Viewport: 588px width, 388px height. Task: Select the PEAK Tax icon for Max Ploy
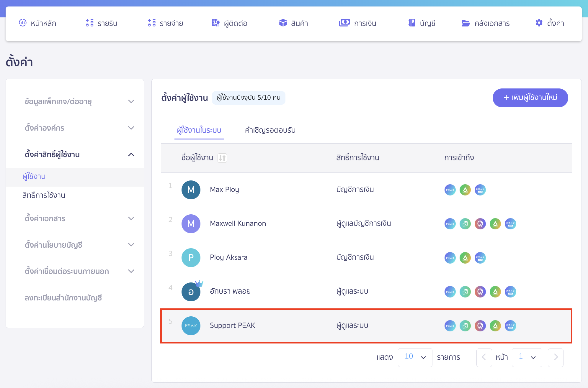coord(480,190)
